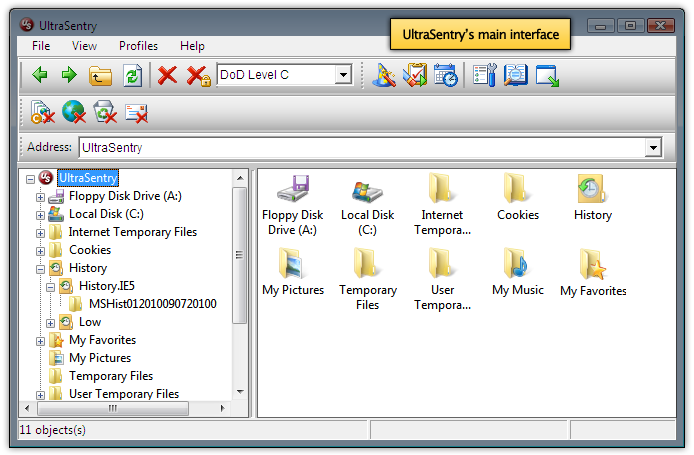Select Cookies folder in file pane
The image size is (694, 455).
tap(518, 197)
